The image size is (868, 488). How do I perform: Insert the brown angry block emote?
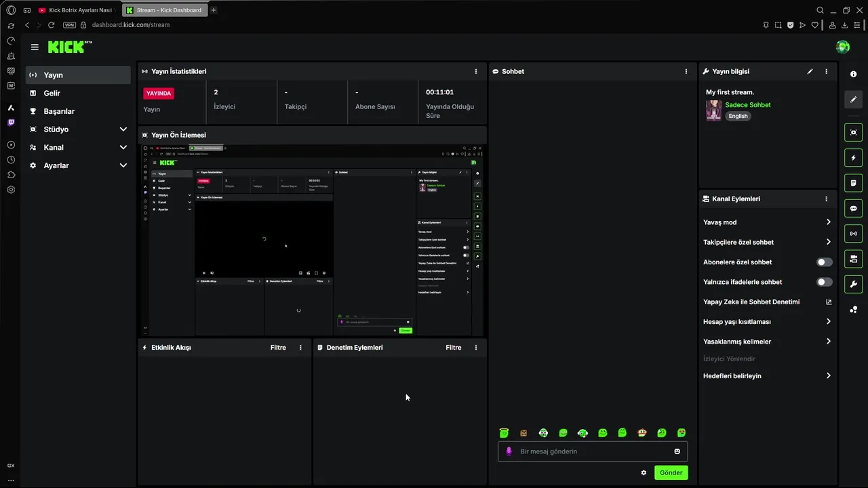(x=524, y=432)
